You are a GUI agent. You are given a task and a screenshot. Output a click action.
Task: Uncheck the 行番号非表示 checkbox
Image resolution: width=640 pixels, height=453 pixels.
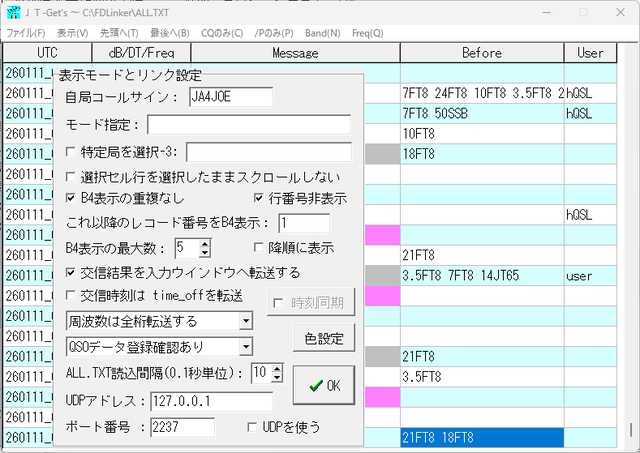258,198
